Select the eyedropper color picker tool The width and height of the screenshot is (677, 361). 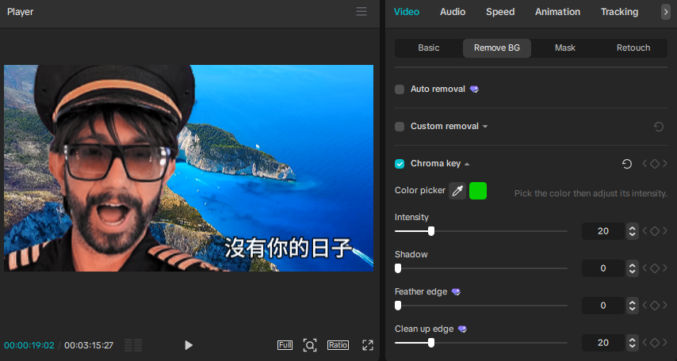click(457, 191)
